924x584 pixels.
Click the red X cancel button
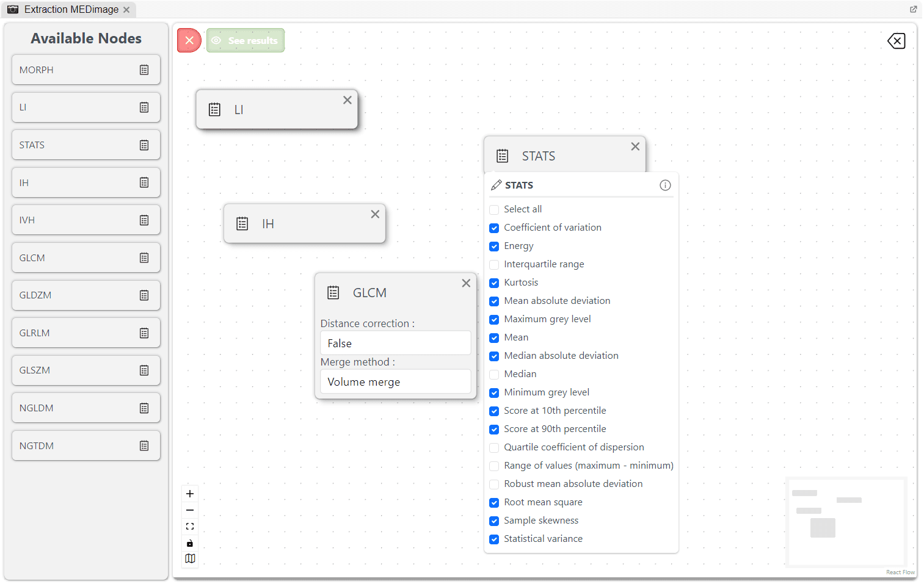(x=189, y=40)
